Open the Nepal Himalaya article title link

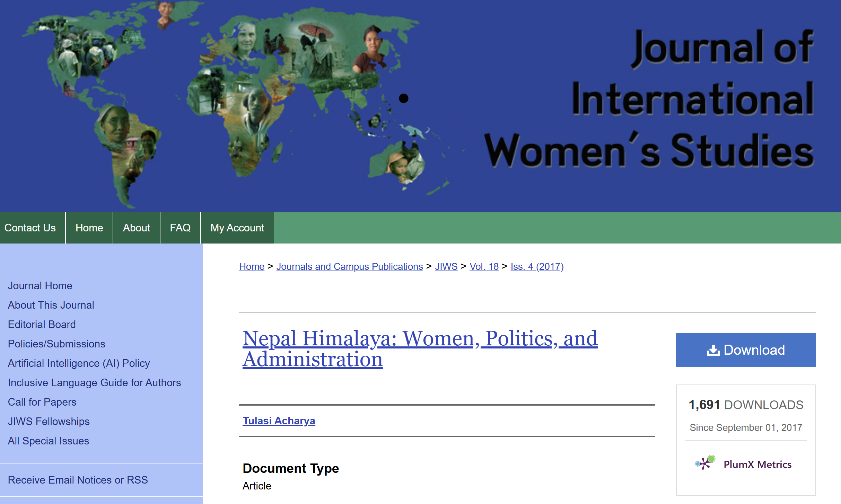pos(420,348)
